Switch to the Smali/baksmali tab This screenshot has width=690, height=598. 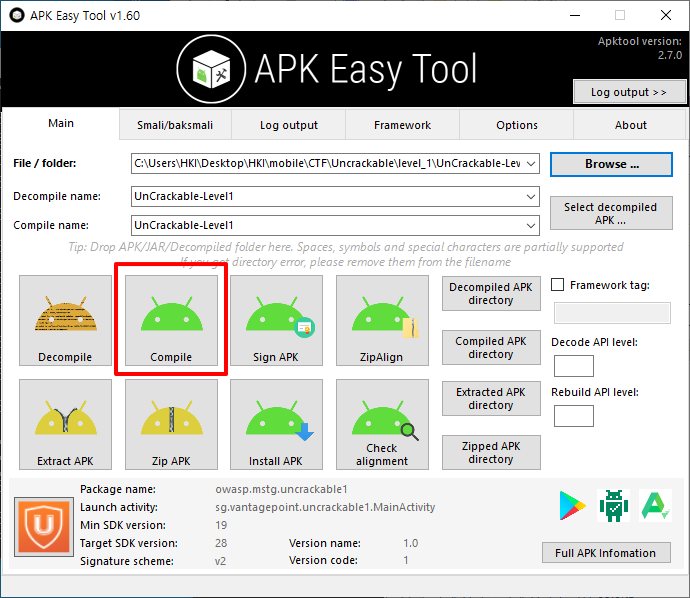coord(175,125)
